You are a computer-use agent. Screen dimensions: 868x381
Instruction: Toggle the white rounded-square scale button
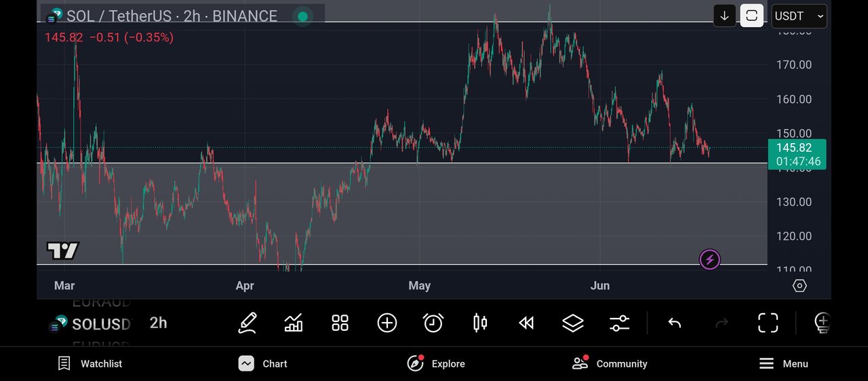click(751, 16)
